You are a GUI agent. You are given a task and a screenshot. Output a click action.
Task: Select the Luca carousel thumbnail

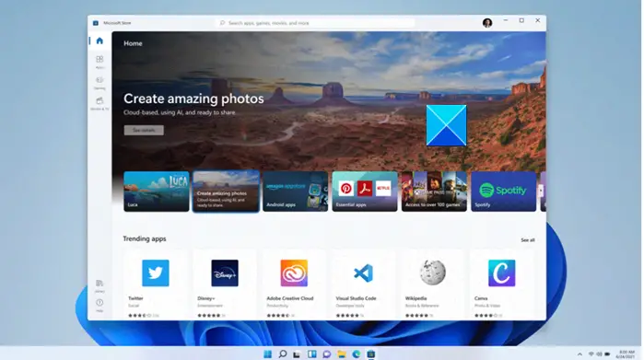coord(157,192)
